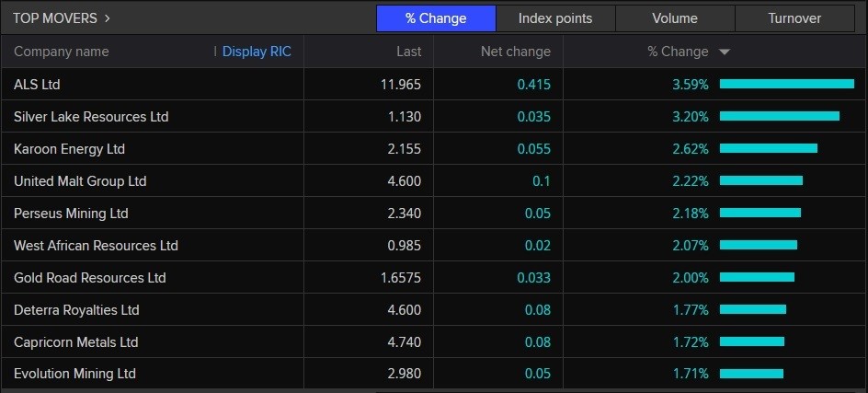Screen dimensions: 868x393
Task: Click the ALS Ltd percent change bar
Action: [787, 85]
